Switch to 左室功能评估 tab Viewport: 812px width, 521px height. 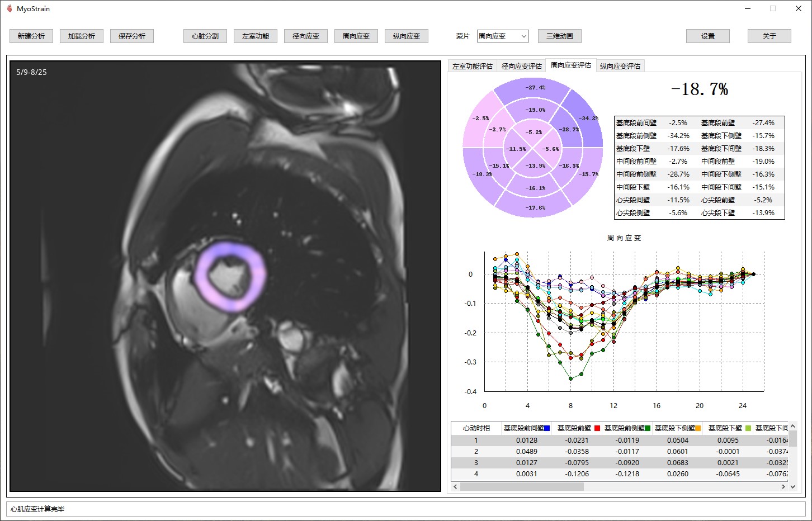click(x=473, y=67)
